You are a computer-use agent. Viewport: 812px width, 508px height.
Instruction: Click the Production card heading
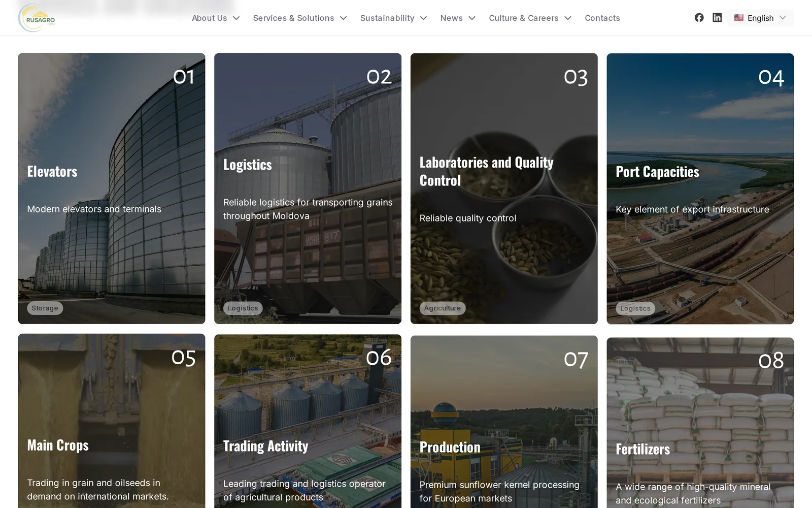pos(450,447)
